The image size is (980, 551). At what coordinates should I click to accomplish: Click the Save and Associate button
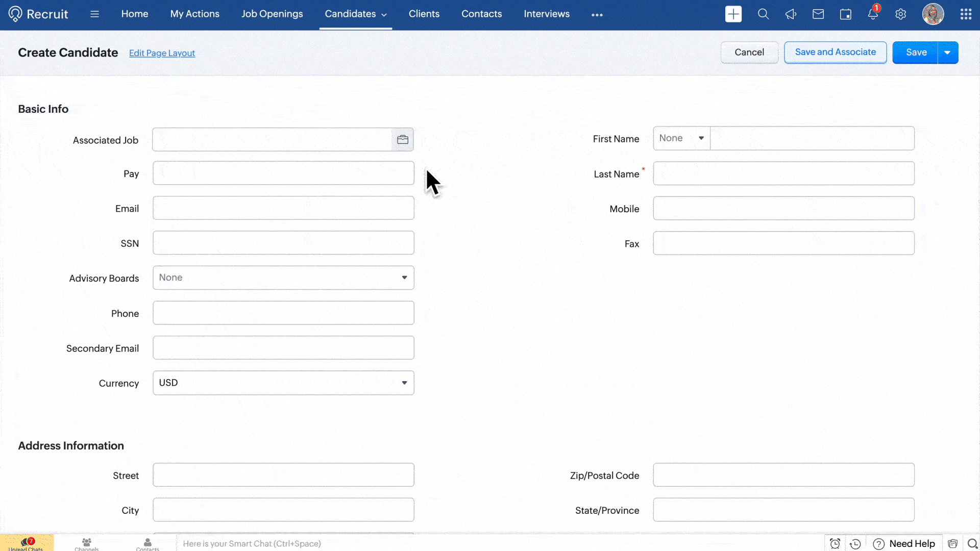(835, 53)
